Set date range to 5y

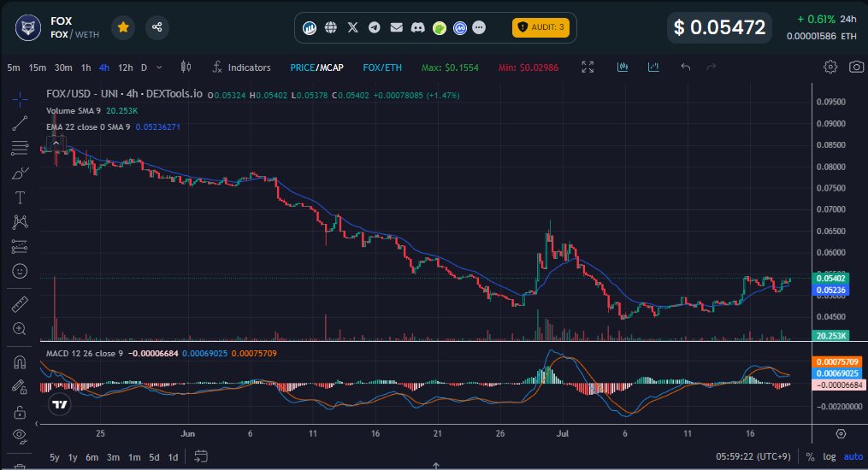(54, 457)
